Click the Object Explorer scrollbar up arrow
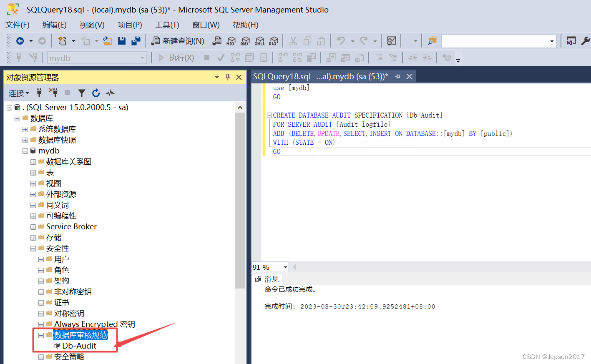Screen dimensions: 591x364 [240, 108]
